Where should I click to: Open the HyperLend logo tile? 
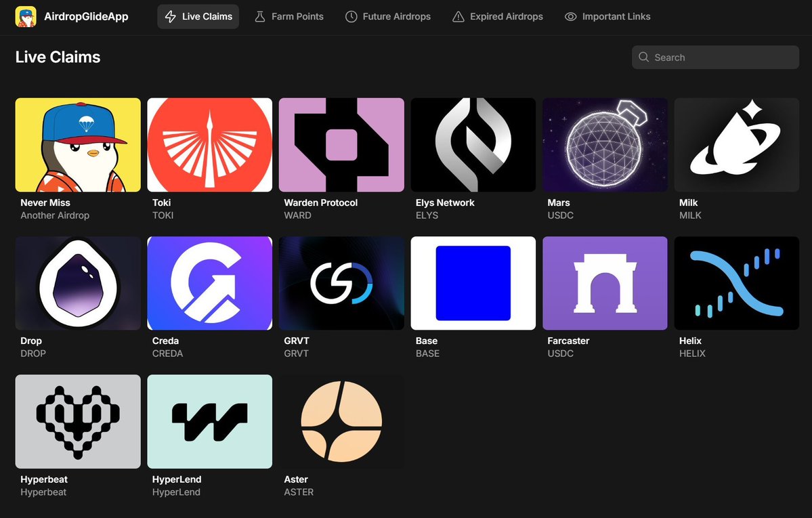coord(209,421)
